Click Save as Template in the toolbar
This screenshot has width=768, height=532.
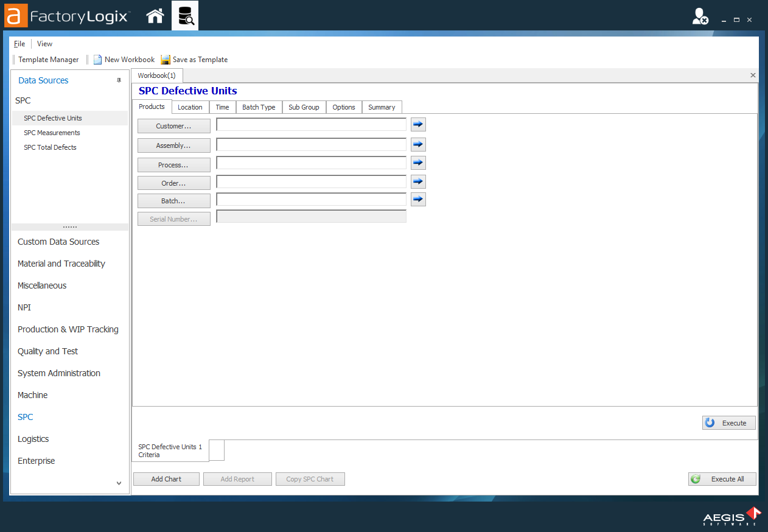[194, 60]
